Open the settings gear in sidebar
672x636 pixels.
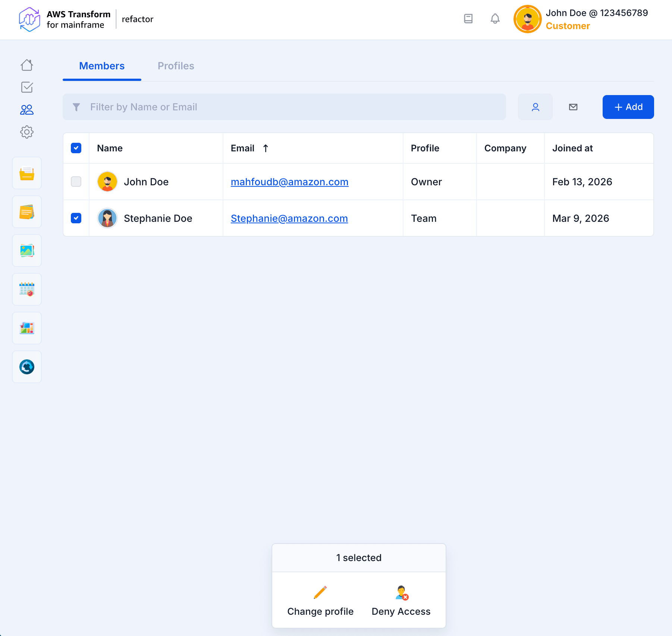[27, 132]
